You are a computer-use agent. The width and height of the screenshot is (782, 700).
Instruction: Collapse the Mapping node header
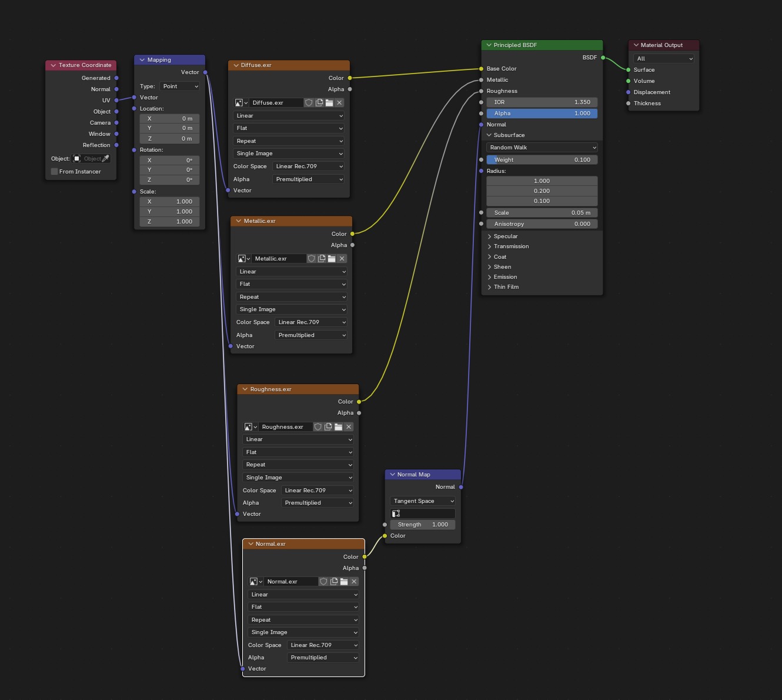point(142,60)
